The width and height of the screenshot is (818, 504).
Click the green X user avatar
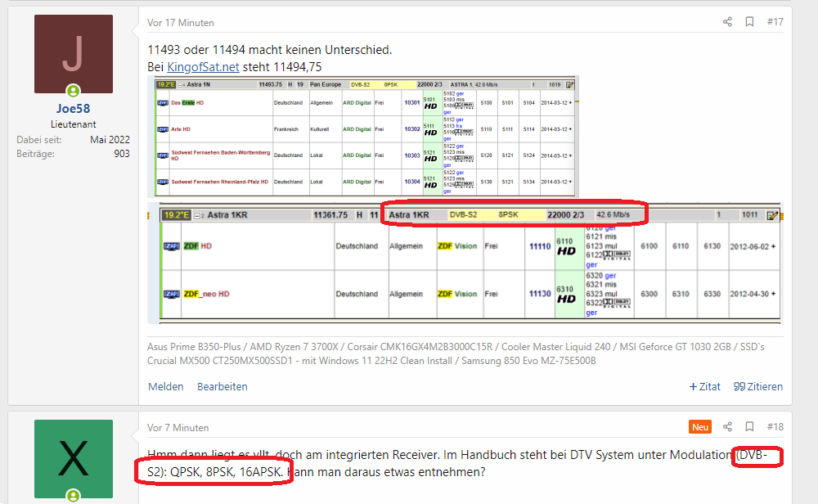click(x=74, y=459)
